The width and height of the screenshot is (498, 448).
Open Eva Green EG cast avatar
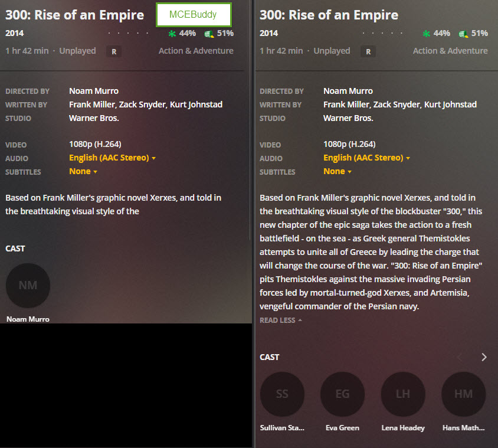[342, 394]
